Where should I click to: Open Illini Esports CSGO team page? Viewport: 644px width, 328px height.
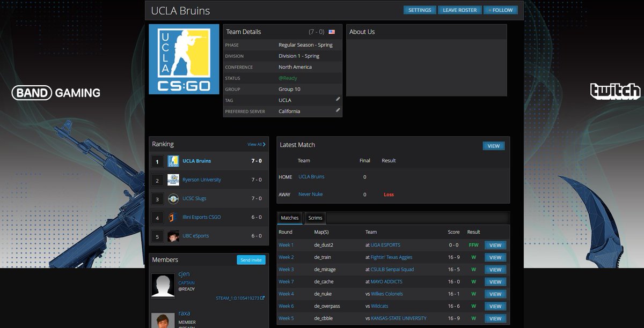point(202,217)
